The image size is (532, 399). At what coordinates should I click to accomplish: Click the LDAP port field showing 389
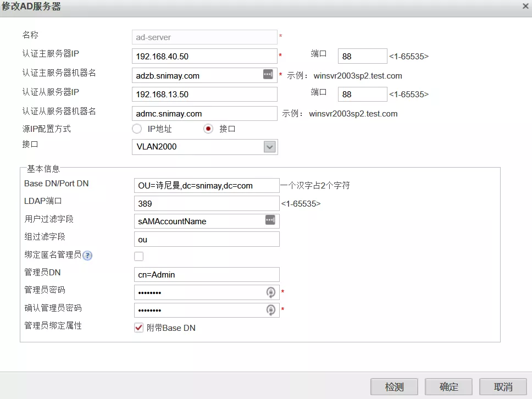[x=206, y=203]
